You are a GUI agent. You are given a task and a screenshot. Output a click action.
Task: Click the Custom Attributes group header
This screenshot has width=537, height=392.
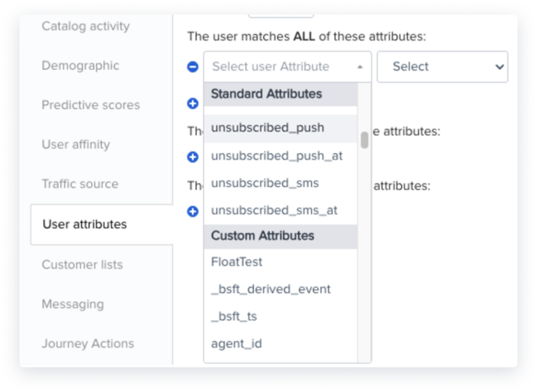pos(280,236)
